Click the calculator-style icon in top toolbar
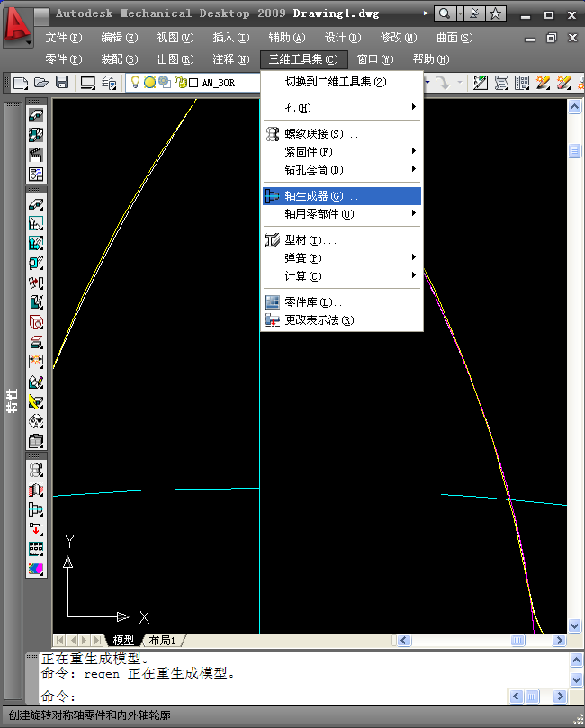The width and height of the screenshot is (585, 728). coord(522,83)
